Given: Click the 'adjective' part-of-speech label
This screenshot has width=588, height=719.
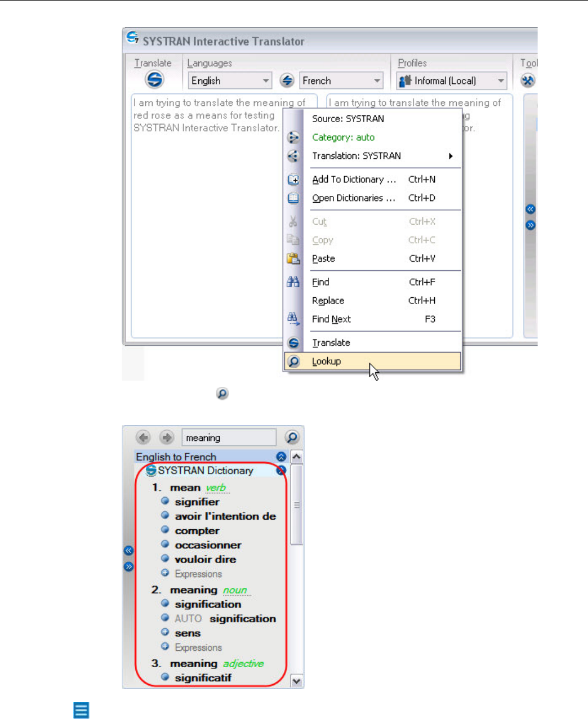Looking at the screenshot, I should 243,664.
